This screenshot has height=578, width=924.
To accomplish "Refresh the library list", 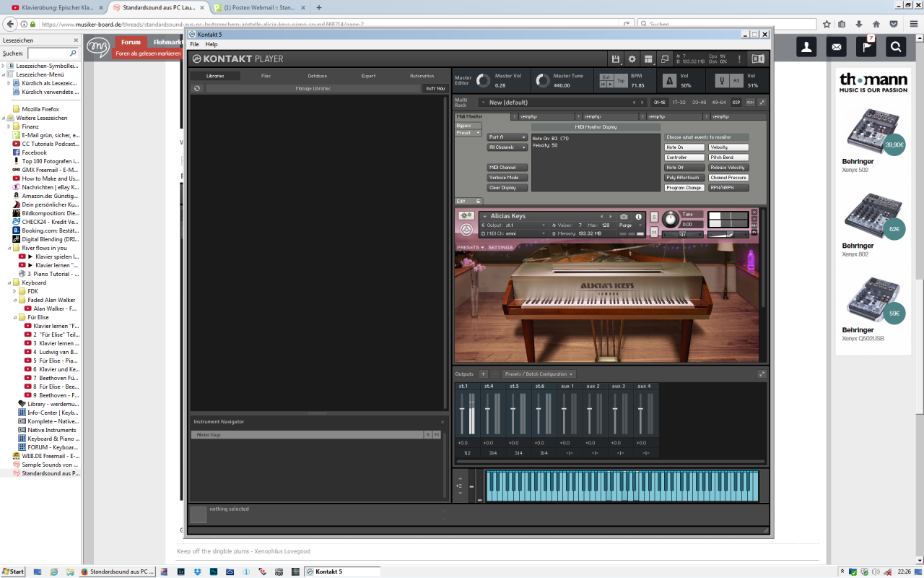I will (x=196, y=88).
